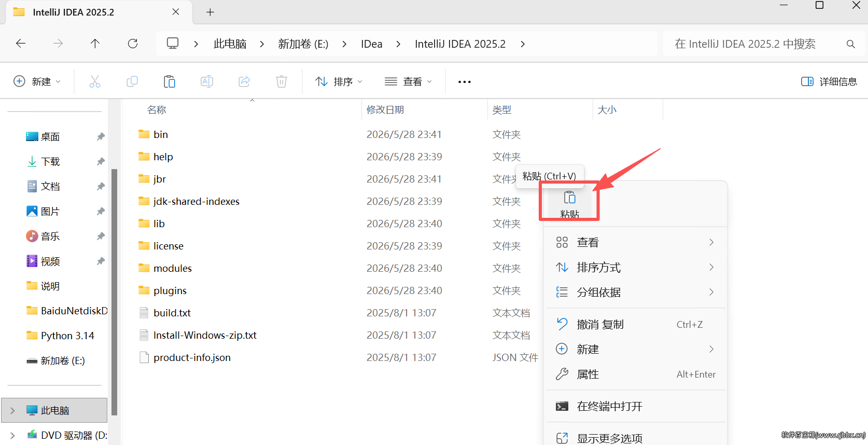The height and width of the screenshot is (445, 868).
Task: Sort by 修改日期 column header
Action: click(x=385, y=109)
